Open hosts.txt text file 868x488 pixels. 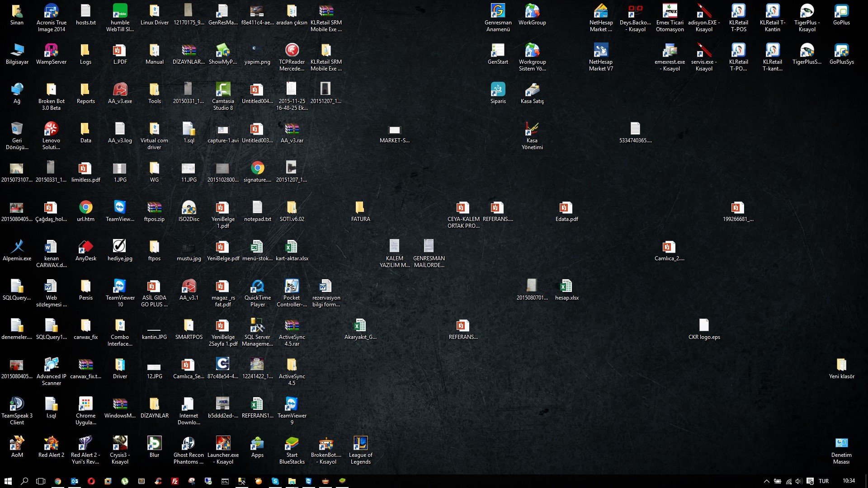pos(85,14)
